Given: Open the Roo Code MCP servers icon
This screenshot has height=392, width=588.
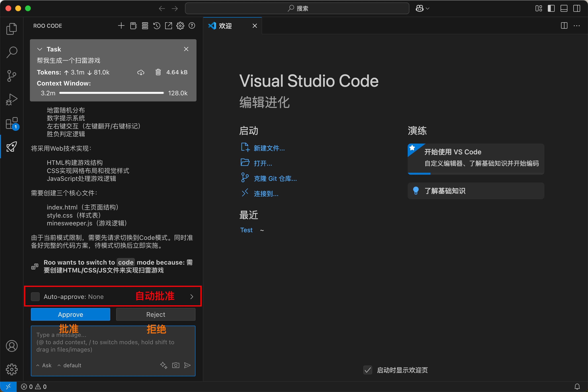Looking at the screenshot, I should [x=145, y=25].
